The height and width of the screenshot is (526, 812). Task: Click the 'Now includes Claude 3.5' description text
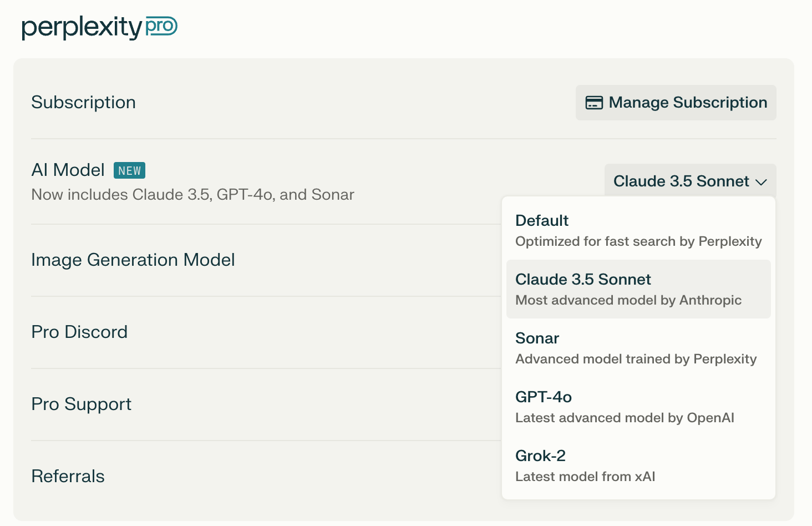192,195
